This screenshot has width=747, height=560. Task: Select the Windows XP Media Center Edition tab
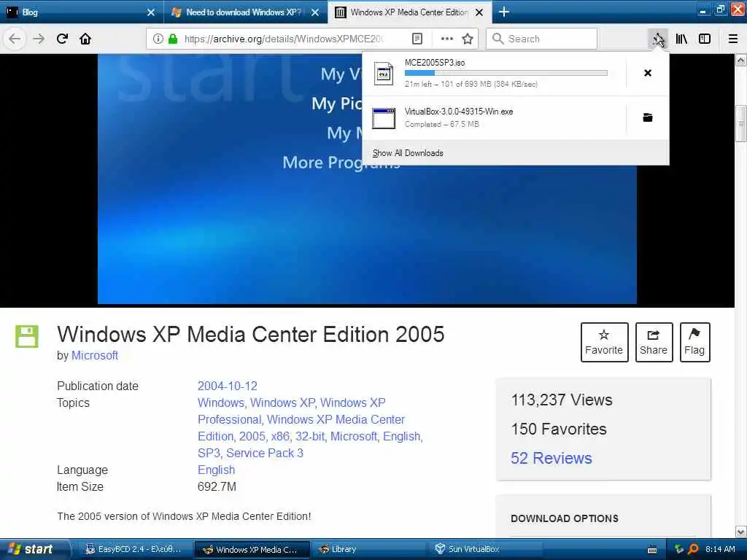(x=410, y=12)
